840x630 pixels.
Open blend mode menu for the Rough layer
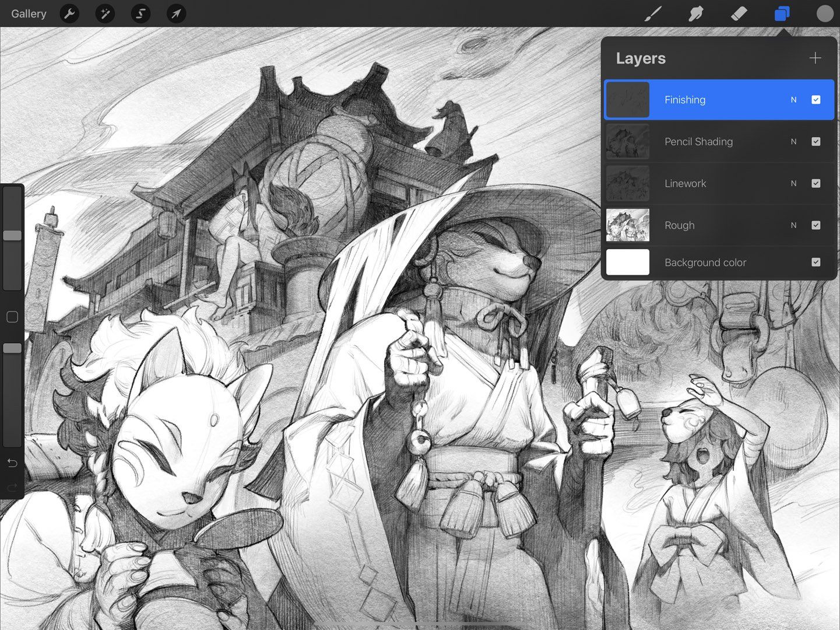click(793, 225)
